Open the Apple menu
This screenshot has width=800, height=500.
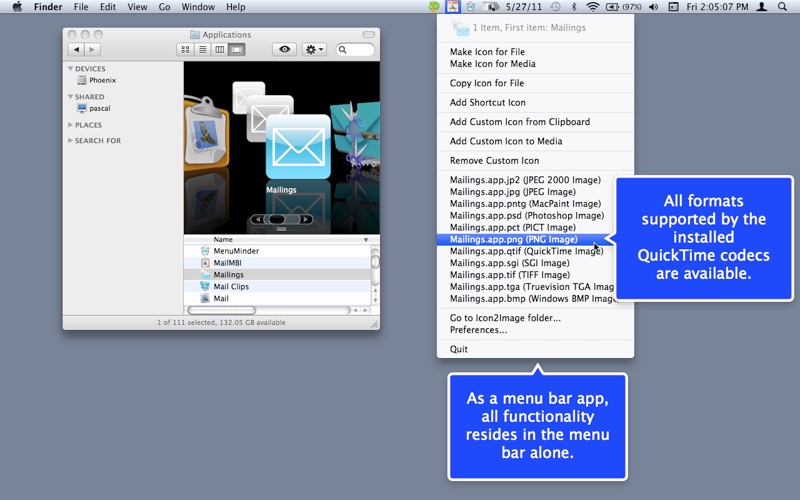(x=17, y=7)
